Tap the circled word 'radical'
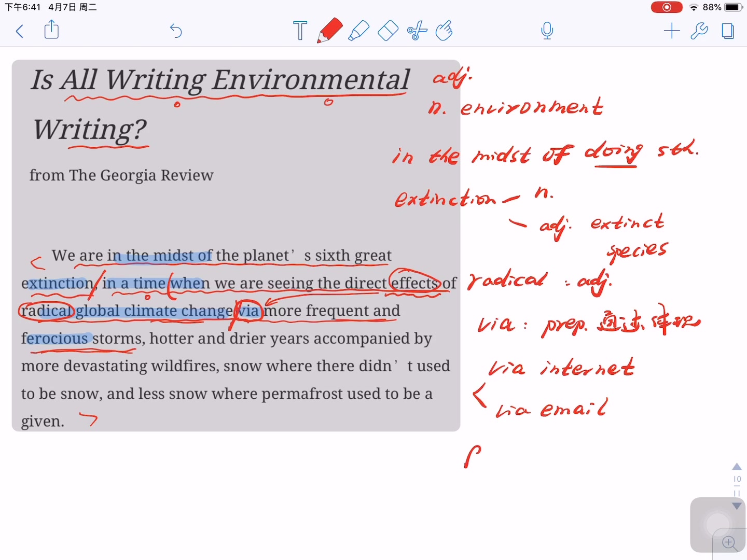 tap(47, 311)
